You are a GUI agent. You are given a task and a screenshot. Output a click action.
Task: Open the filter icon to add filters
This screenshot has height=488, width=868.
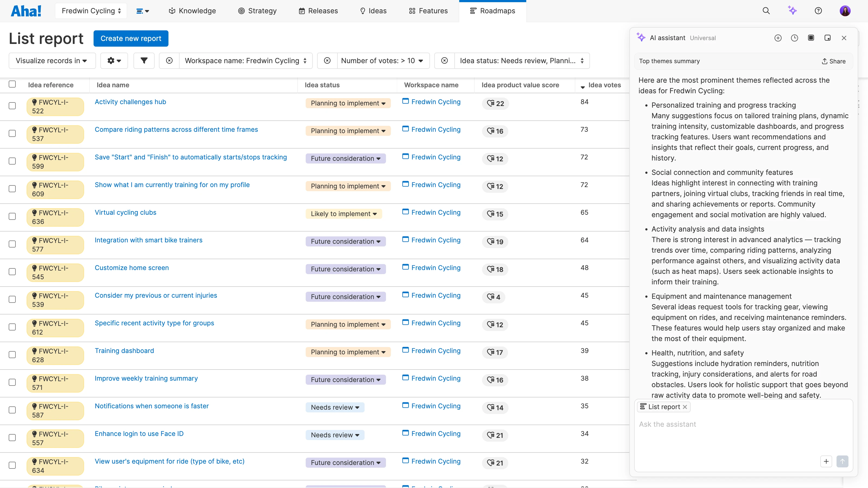[x=144, y=61]
